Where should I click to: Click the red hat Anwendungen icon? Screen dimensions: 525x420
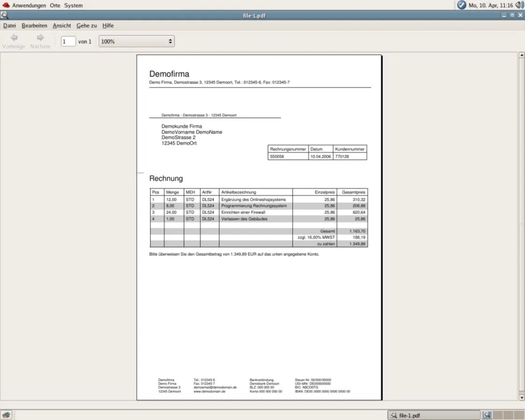(x=6, y=5)
